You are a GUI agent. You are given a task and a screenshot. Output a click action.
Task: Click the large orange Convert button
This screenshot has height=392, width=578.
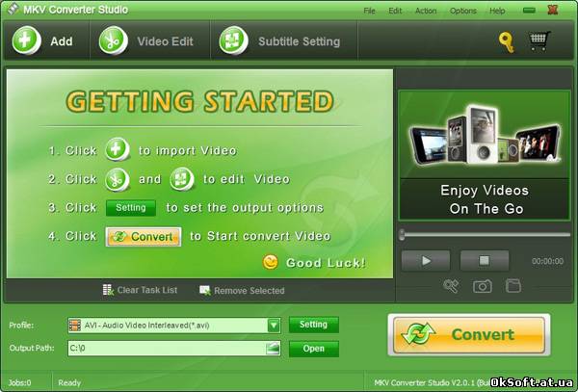point(469,334)
